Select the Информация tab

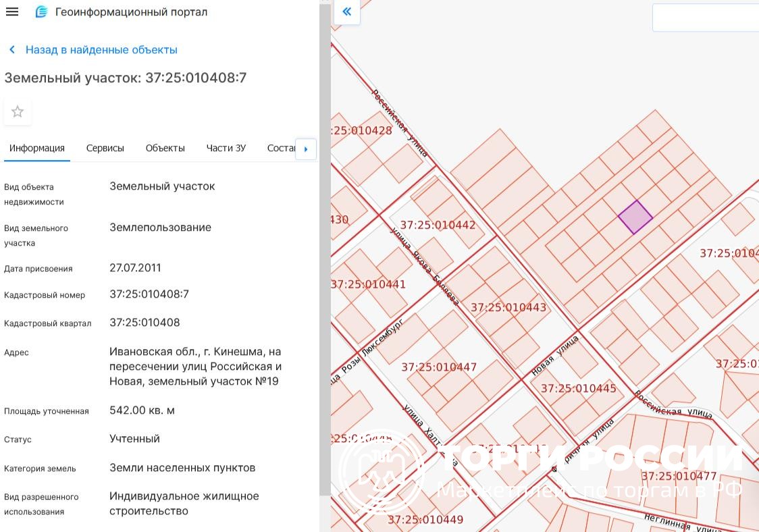(37, 149)
